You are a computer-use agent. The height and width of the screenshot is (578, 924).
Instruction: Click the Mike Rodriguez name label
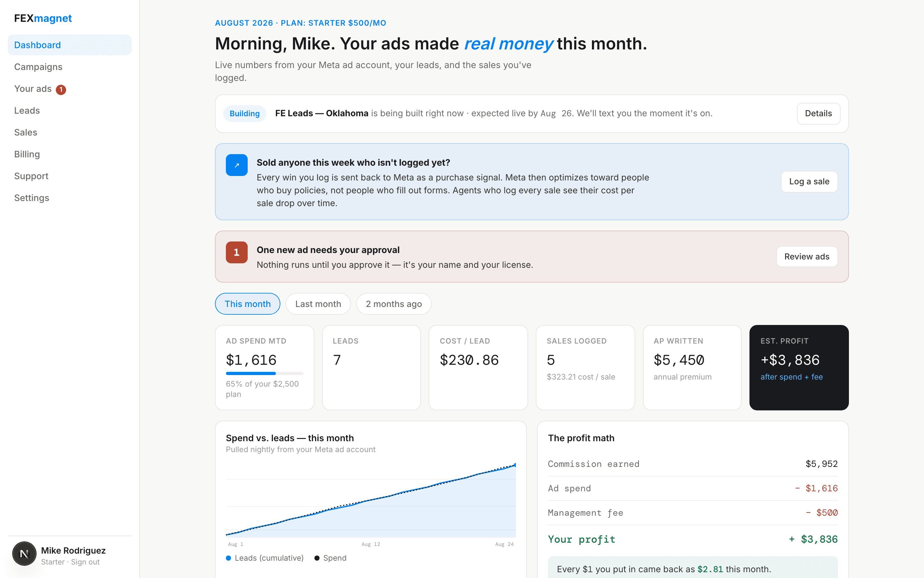73,550
